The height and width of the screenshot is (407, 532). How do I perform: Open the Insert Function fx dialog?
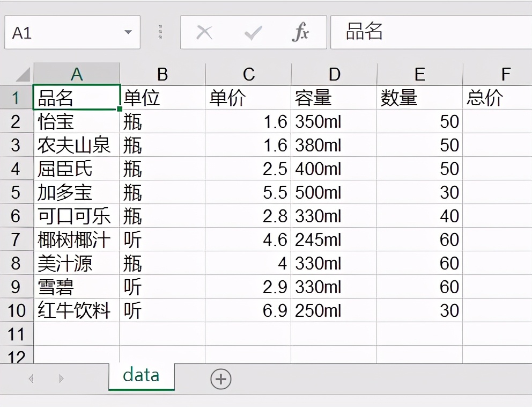[x=301, y=32]
